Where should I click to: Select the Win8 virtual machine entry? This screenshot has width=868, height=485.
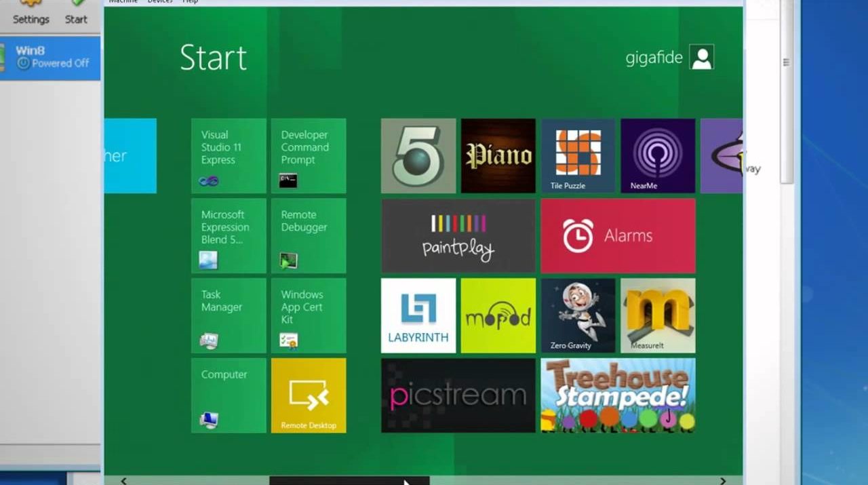coord(51,57)
